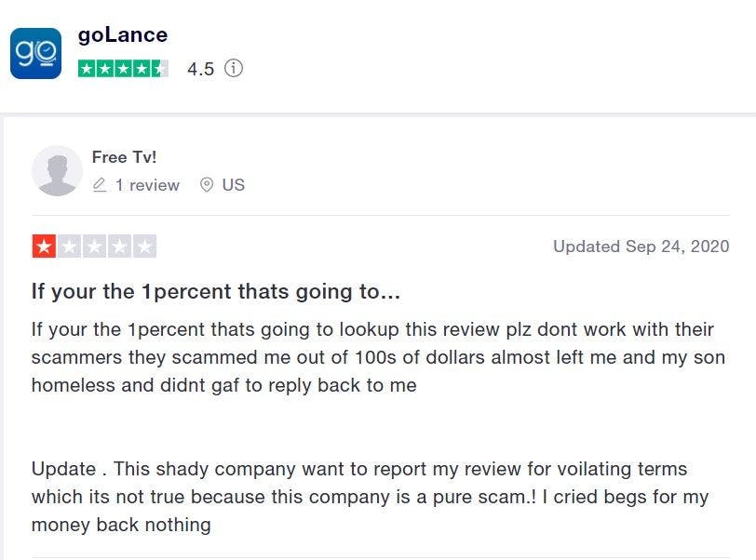This screenshot has width=756, height=560.
Task: Open the Free Tv! reviewer profile name
Action: pyautogui.click(x=124, y=157)
